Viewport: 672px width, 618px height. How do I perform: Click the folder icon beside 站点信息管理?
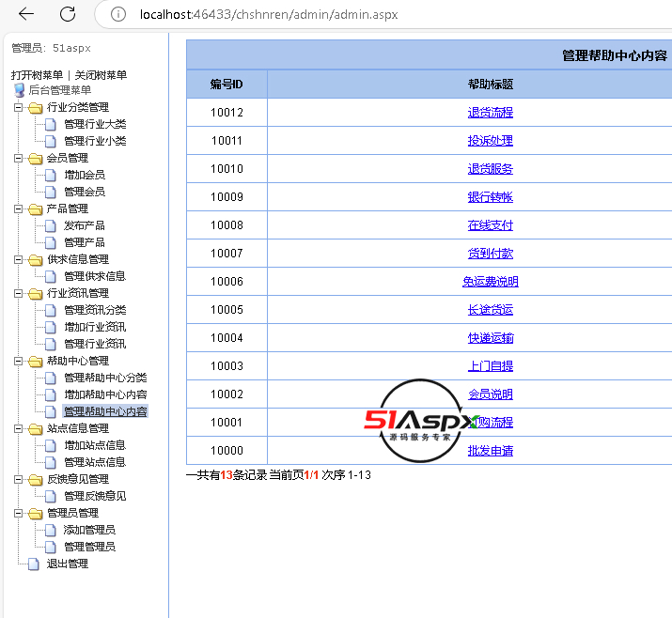35,428
